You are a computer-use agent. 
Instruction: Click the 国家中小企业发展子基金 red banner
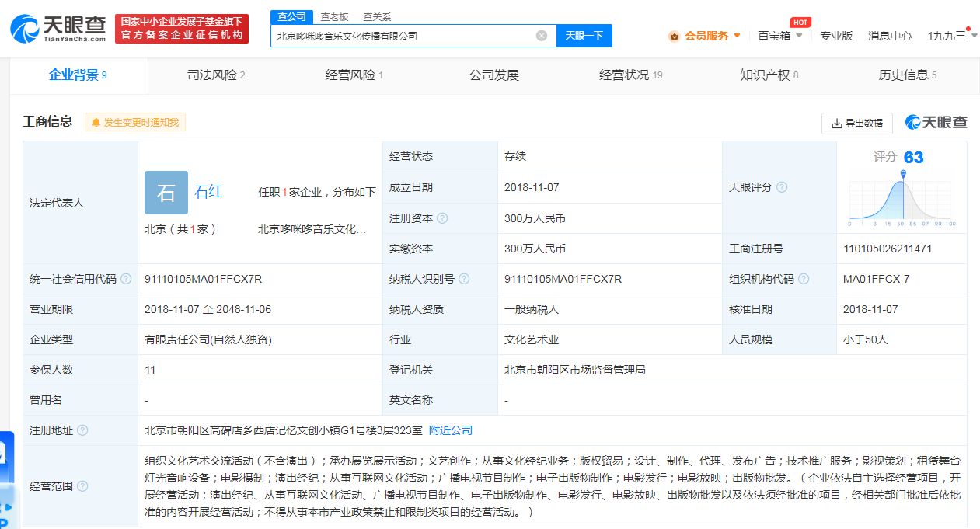pyautogui.click(x=182, y=29)
